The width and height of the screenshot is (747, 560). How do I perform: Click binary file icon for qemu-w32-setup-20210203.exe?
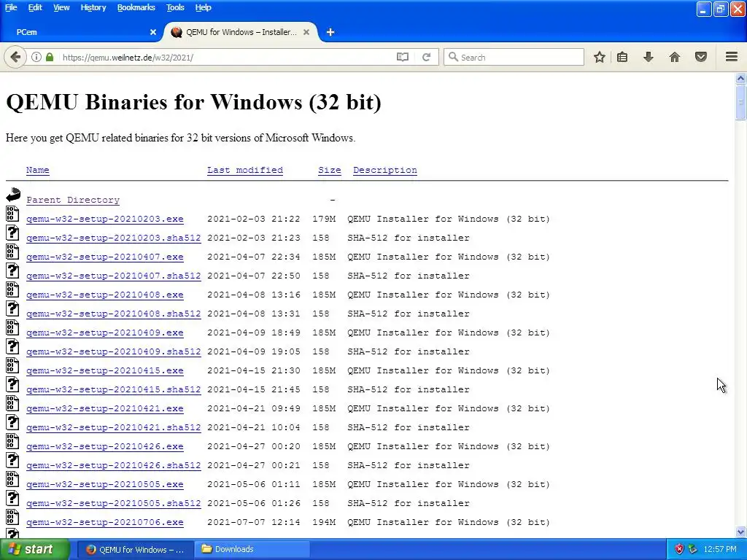pos(12,214)
